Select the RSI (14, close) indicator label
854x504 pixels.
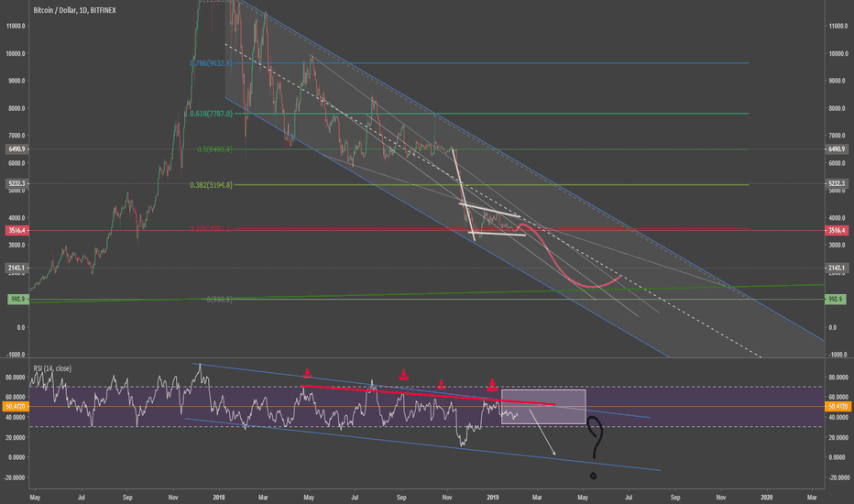coord(52,369)
